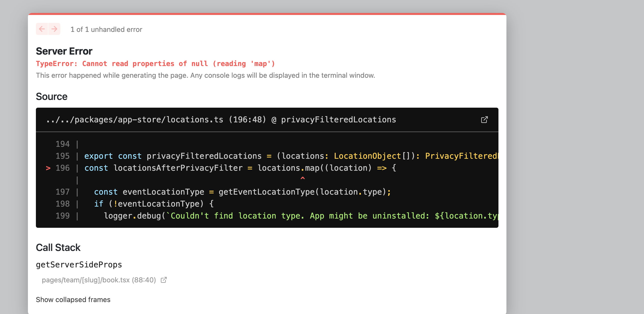
Task: Click the Server Error title
Action: click(x=64, y=51)
